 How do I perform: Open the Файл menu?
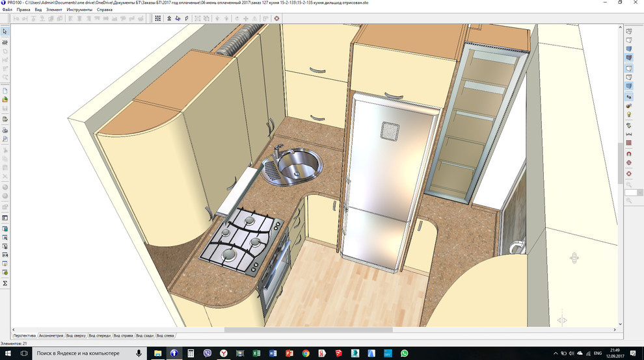click(7, 10)
